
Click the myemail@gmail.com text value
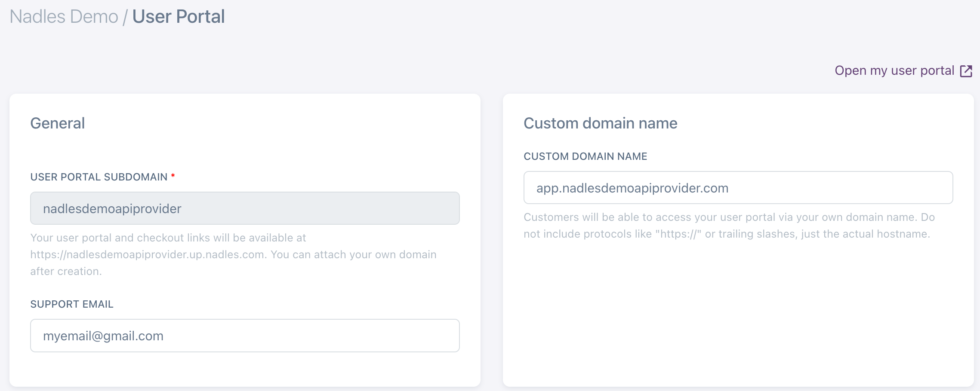click(x=103, y=336)
